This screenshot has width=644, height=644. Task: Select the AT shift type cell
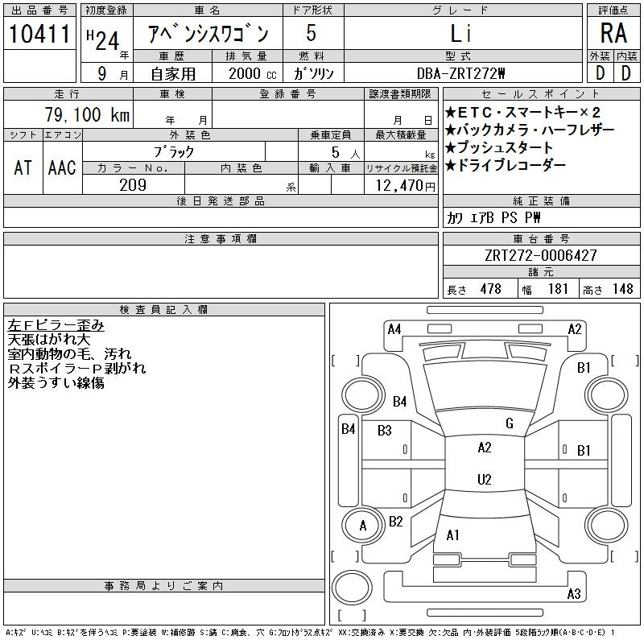pyautogui.click(x=23, y=167)
